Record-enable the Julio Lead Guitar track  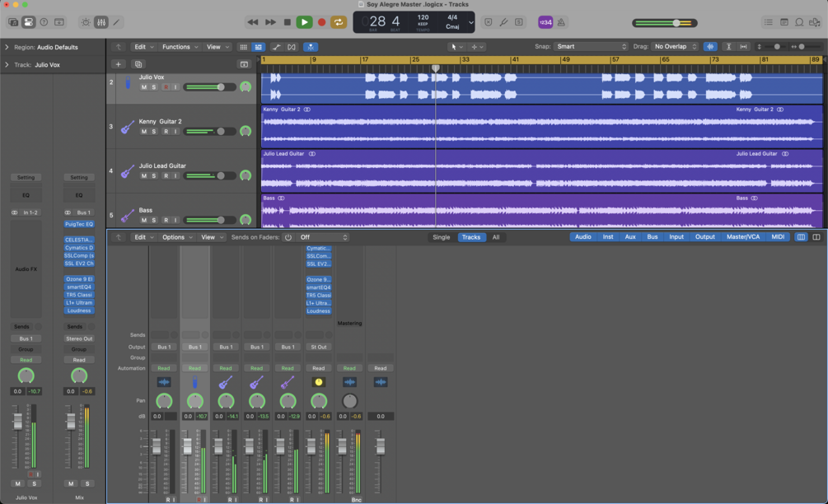(166, 175)
